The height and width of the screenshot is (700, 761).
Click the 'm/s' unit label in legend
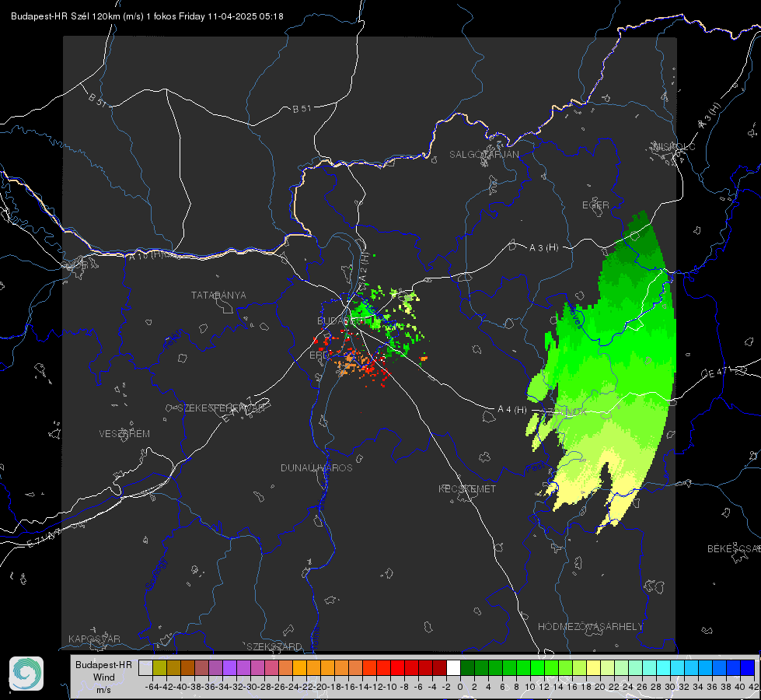[x=104, y=690]
